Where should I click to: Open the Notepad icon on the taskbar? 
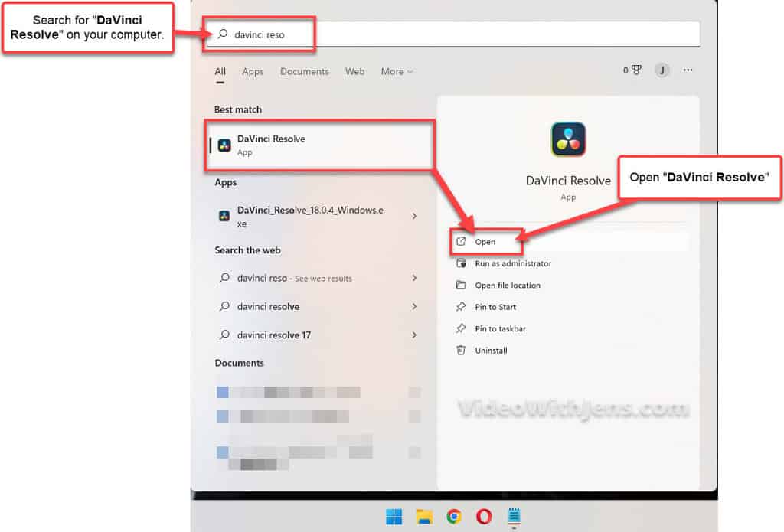point(514,517)
